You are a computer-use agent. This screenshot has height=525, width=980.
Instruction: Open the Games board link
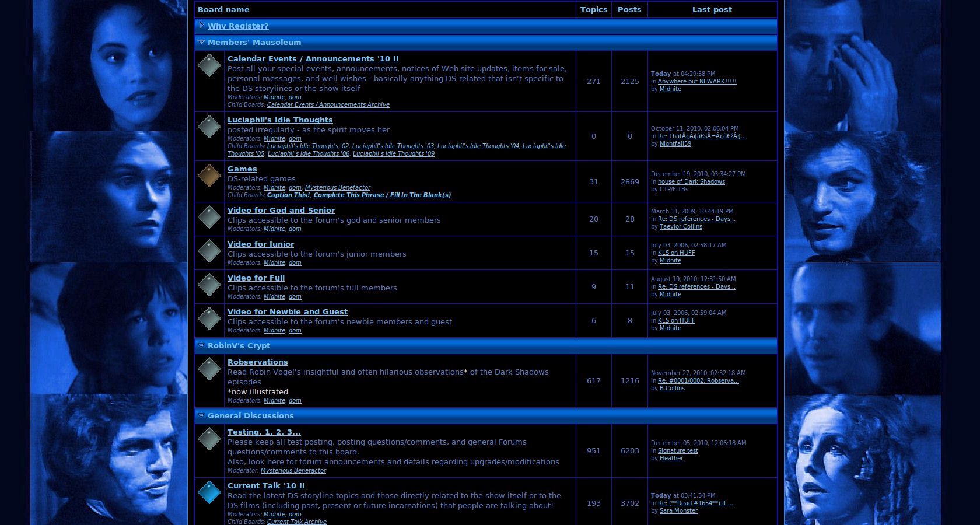(242, 169)
